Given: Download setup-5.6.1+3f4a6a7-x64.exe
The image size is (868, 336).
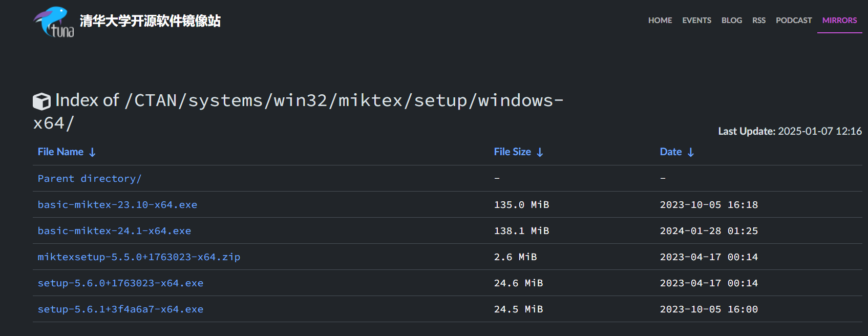Looking at the screenshot, I should click(x=120, y=309).
